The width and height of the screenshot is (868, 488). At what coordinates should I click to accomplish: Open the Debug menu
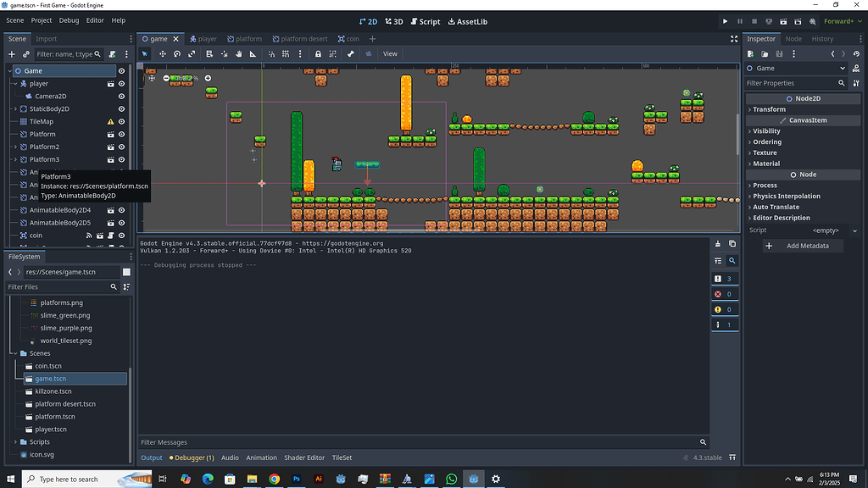70,20
